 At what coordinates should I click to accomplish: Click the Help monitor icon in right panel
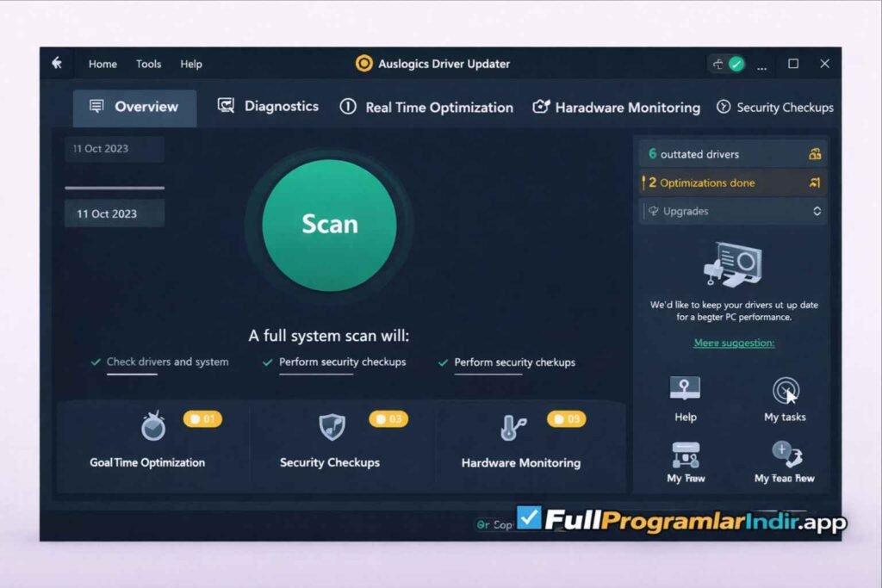[x=685, y=389]
